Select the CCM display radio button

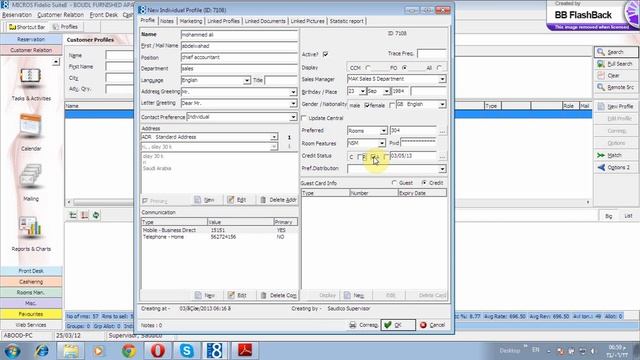[368, 68]
